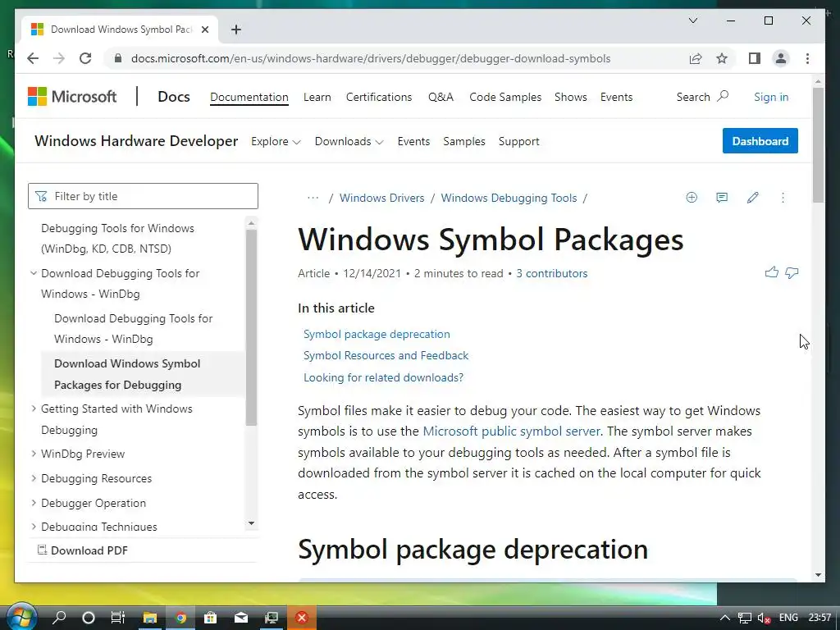840x630 pixels.
Task: Open Events in the top Docs nav
Action: pos(616,97)
